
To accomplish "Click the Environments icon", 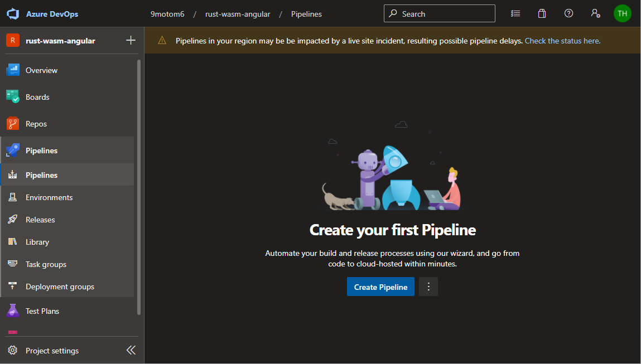I will (13, 197).
